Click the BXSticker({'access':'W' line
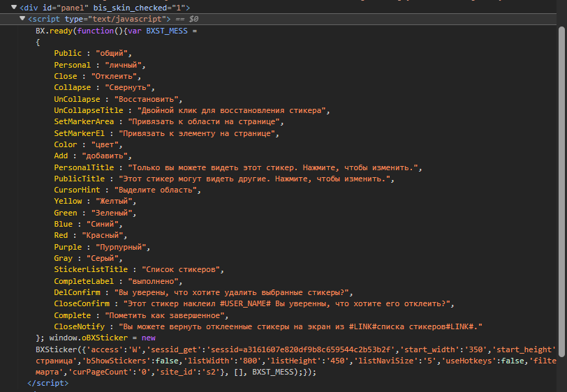567x392 pixels. (x=295, y=349)
